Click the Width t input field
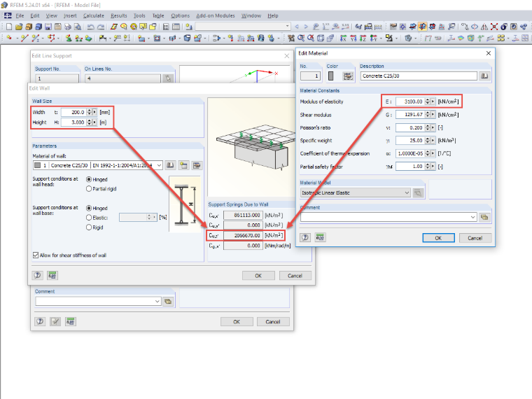Image resolution: width=532 pixels, height=399 pixels. [x=73, y=112]
